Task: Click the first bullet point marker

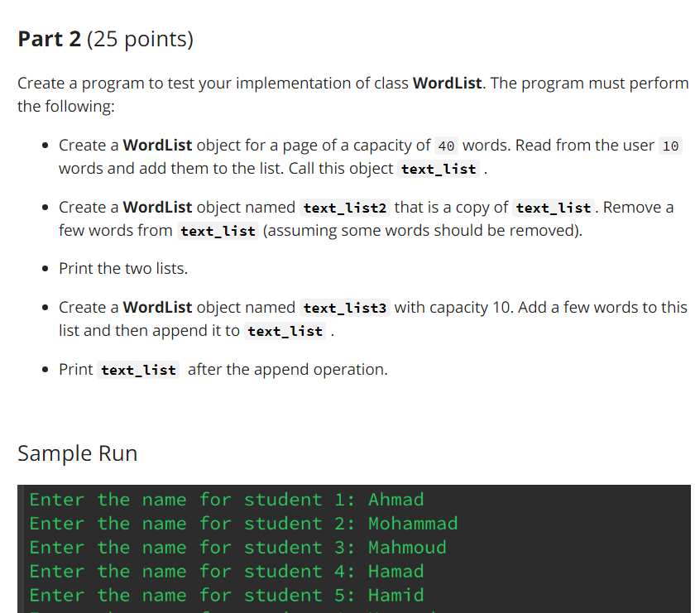Action: click(x=46, y=146)
